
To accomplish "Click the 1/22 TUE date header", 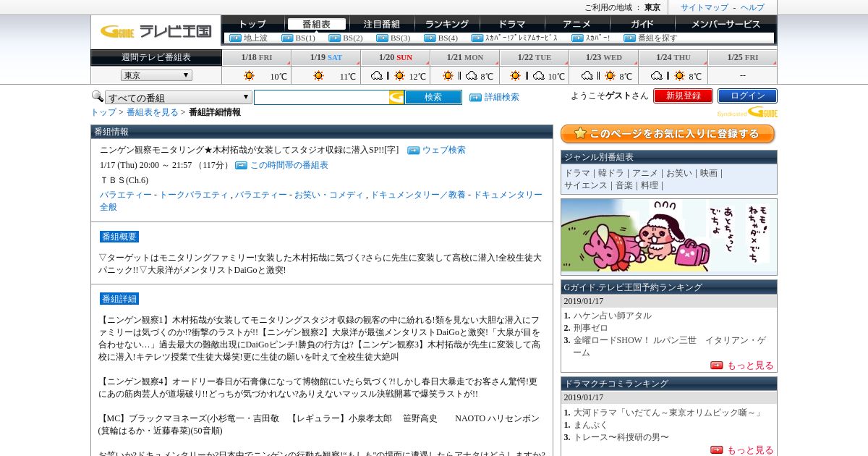I will click(x=534, y=57).
